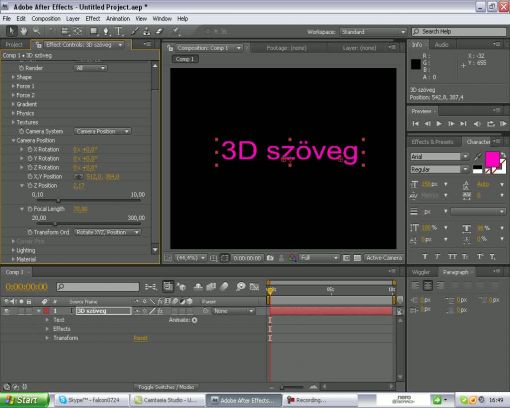Enable motion blur for timeline

tap(224, 287)
